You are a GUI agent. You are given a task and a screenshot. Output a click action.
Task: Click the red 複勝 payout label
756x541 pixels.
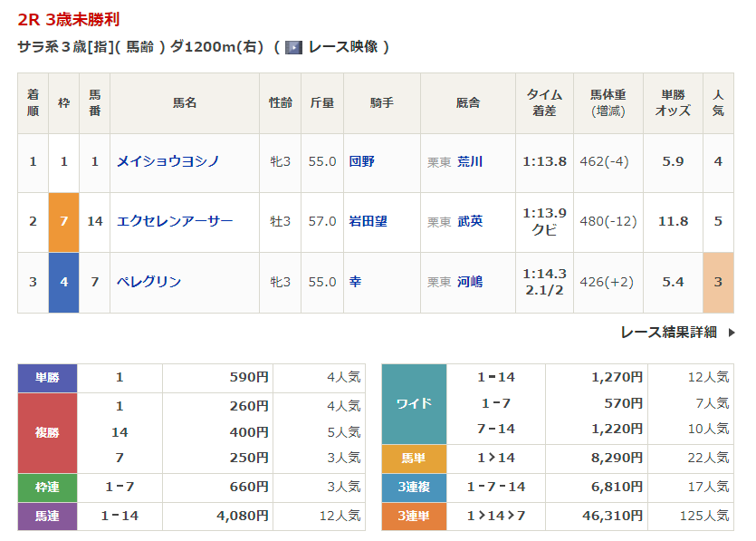tap(47, 432)
